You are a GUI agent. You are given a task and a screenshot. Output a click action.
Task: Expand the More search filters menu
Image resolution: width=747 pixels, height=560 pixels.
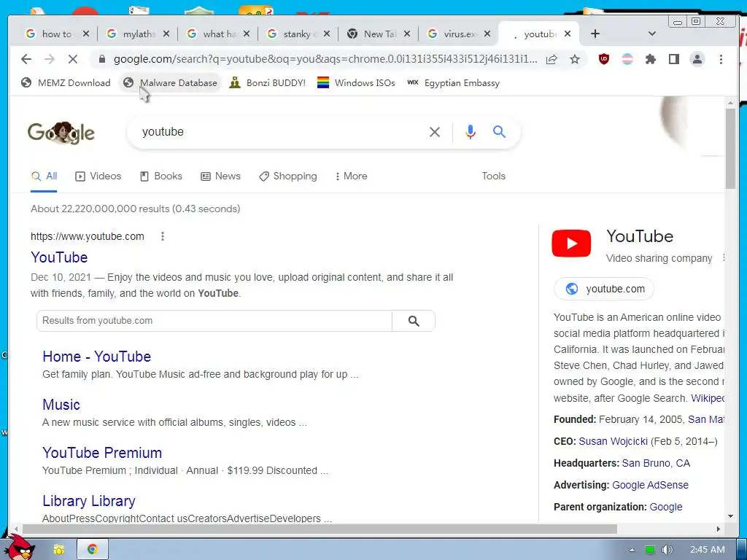click(x=351, y=176)
